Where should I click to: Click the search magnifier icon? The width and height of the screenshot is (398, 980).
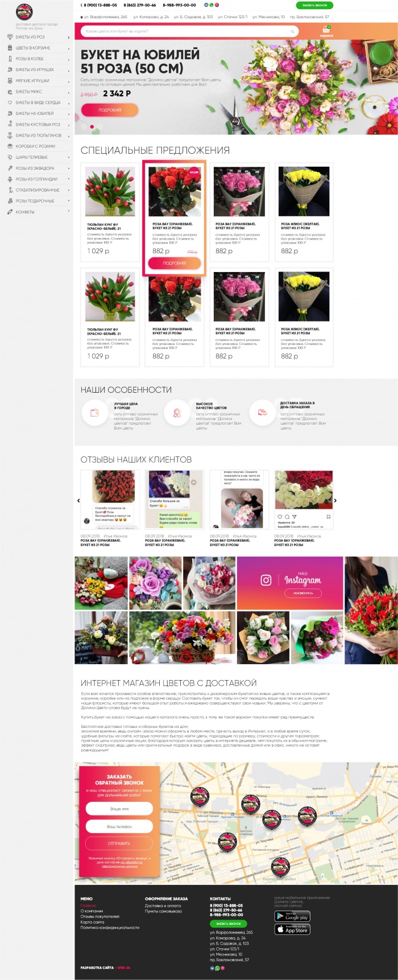point(293,31)
